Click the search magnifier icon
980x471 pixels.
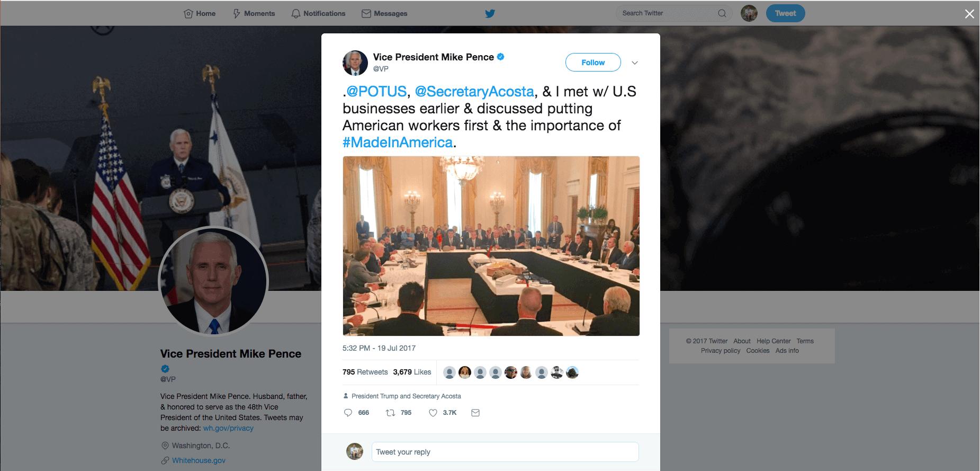point(722,13)
